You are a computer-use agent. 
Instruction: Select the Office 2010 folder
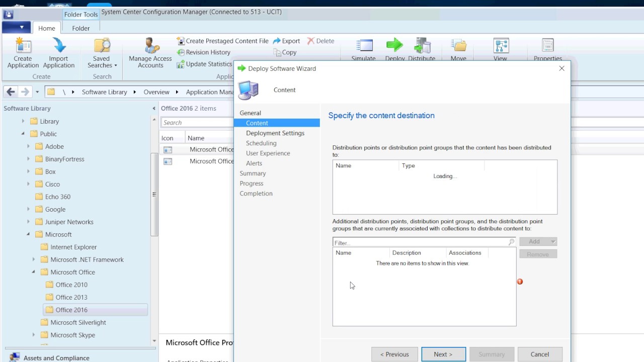click(x=71, y=285)
